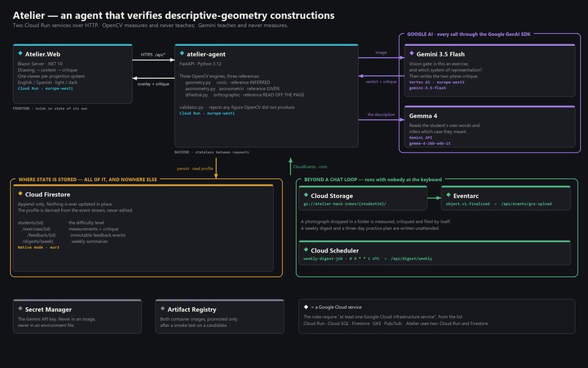Select the 'atelier-agent' card title

(x=206, y=54)
